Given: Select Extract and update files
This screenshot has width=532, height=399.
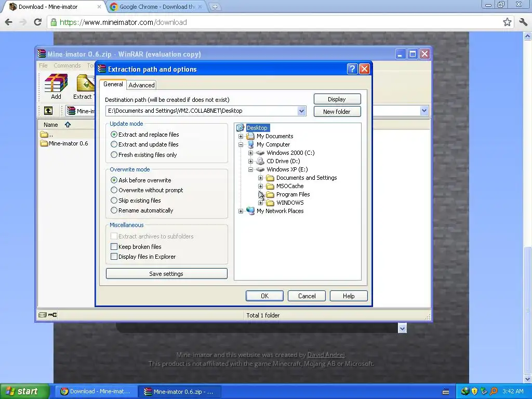Looking at the screenshot, I should 144,144.
